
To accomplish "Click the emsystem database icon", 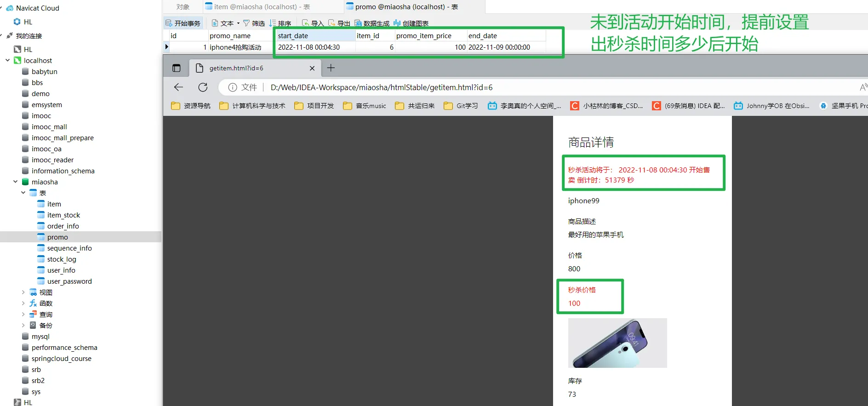I will (x=25, y=105).
